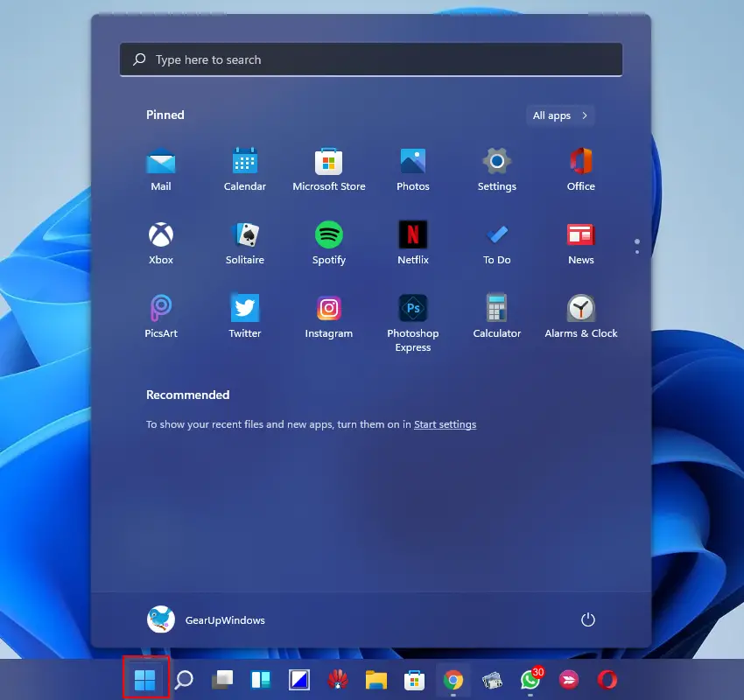
Task: Launch the Office app
Action: pyautogui.click(x=581, y=169)
